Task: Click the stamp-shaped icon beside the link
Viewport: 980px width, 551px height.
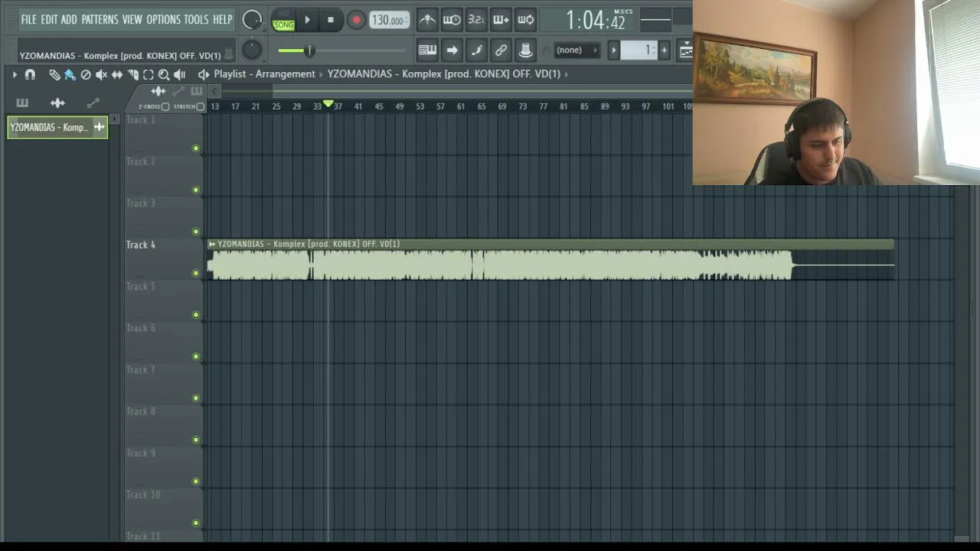Action: coord(525,51)
